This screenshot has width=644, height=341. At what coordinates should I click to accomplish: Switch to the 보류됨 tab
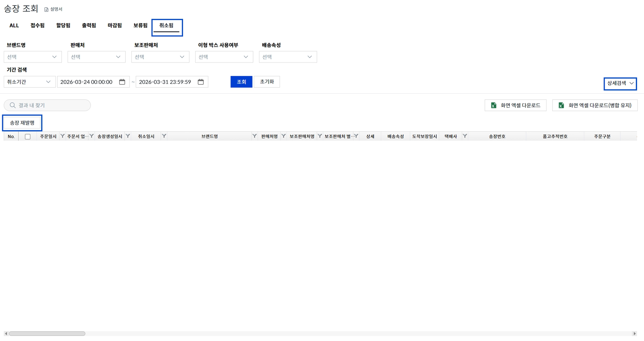click(x=140, y=25)
